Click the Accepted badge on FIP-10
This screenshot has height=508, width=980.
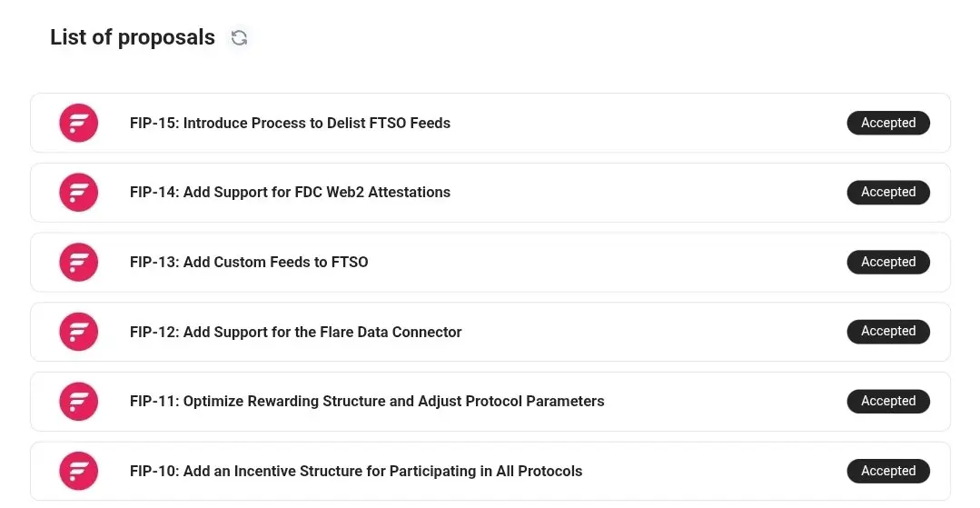(x=887, y=471)
